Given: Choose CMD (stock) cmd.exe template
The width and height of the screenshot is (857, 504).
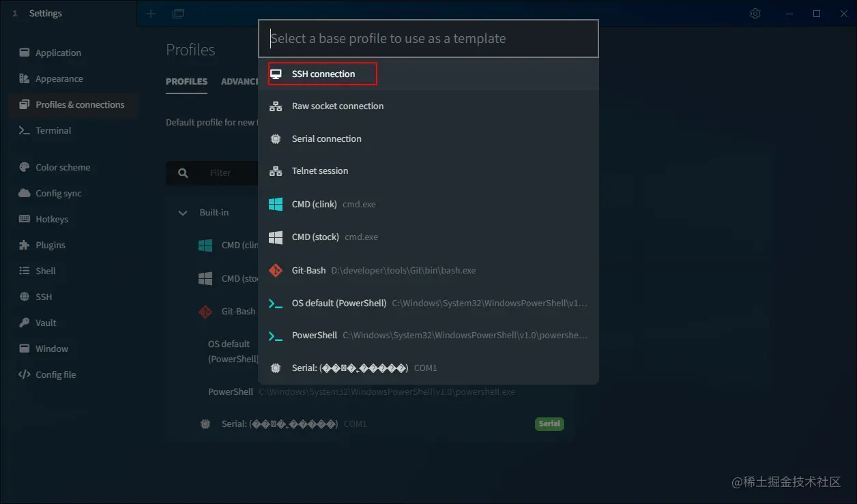Looking at the screenshot, I should point(428,237).
